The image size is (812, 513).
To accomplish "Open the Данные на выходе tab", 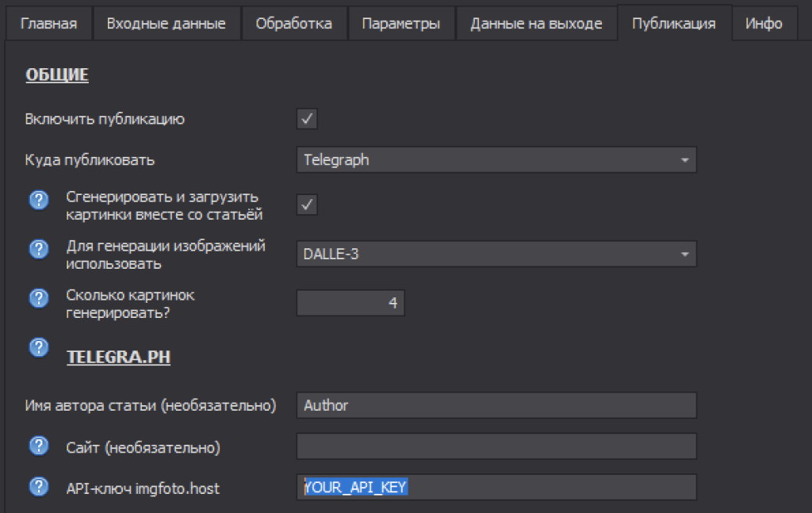I will pyautogui.click(x=536, y=23).
